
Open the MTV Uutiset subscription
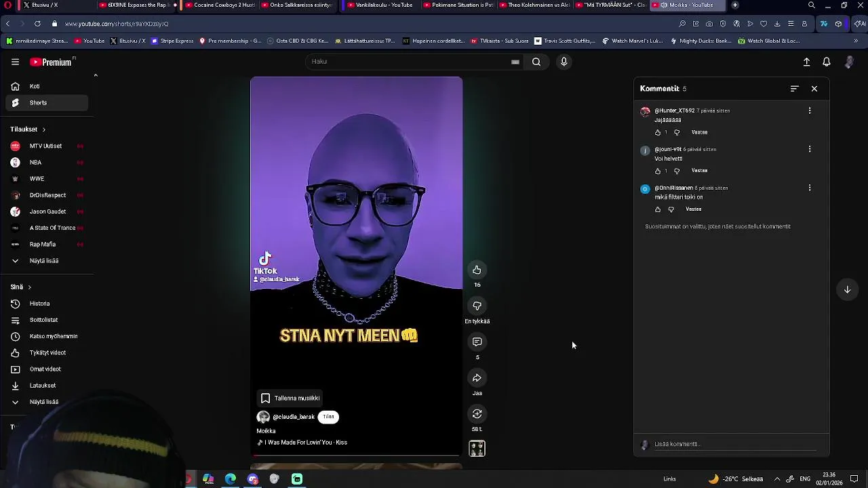45,146
